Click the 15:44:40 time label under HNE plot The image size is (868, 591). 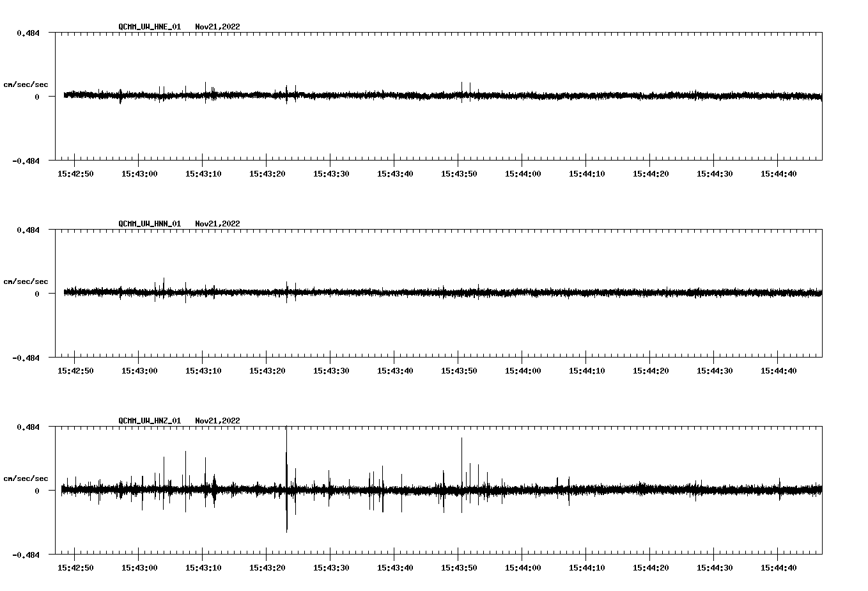779,174
